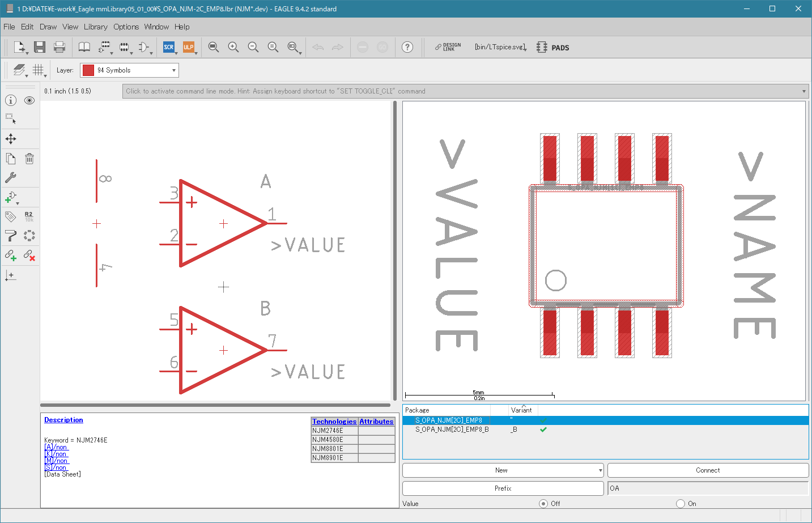This screenshot has height=523, width=812.
Task: Open the Info tool
Action: (x=11, y=100)
